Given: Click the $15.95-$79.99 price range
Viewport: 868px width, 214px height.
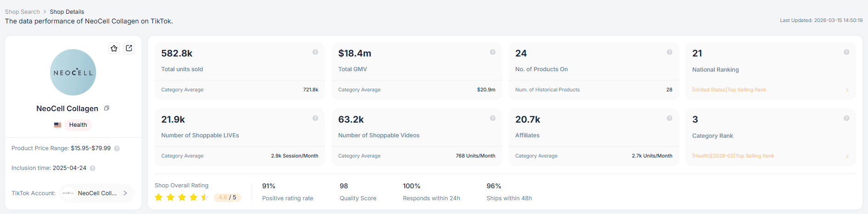Looking at the screenshot, I should (x=91, y=148).
